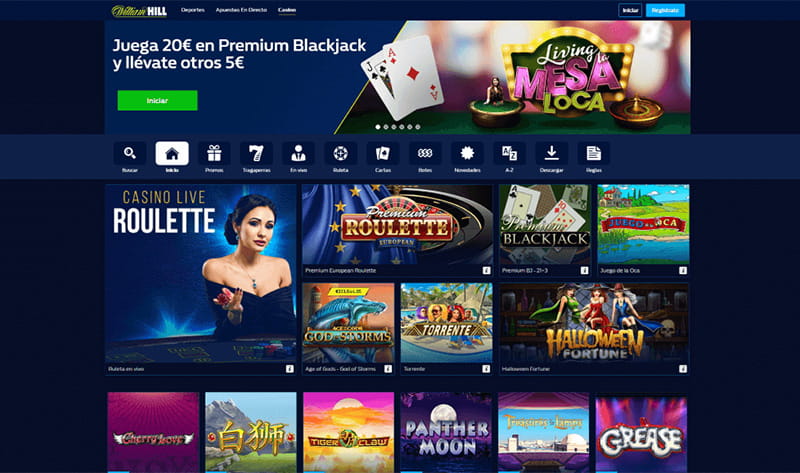Open info icon for Halloween Fortune
Screen dimensions: 800x473
[x=683, y=369]
